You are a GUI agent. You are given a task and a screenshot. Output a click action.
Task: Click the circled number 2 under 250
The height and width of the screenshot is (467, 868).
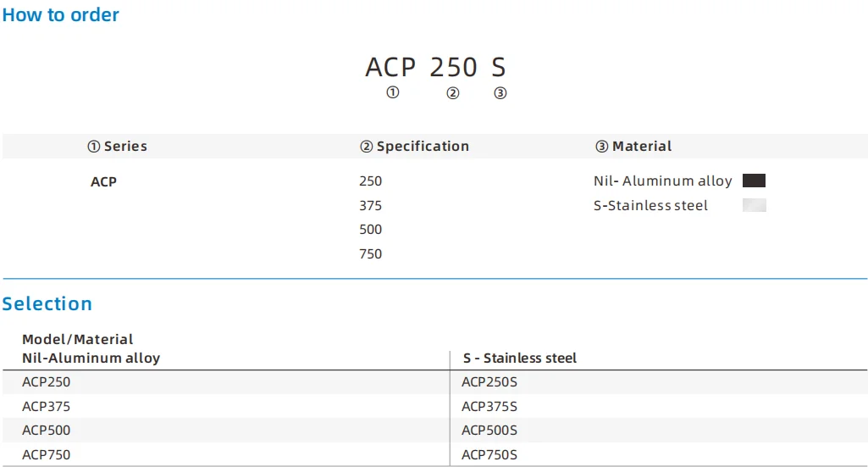(453, 93)
